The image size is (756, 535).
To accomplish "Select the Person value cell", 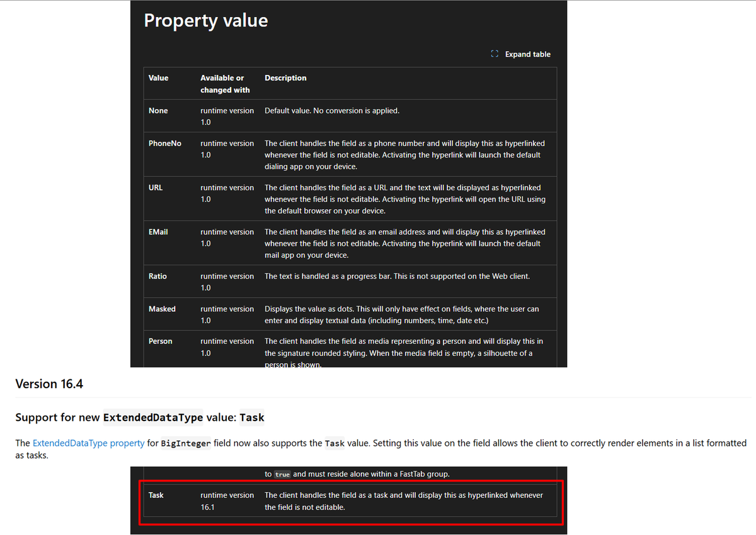I will coord(160,341).
